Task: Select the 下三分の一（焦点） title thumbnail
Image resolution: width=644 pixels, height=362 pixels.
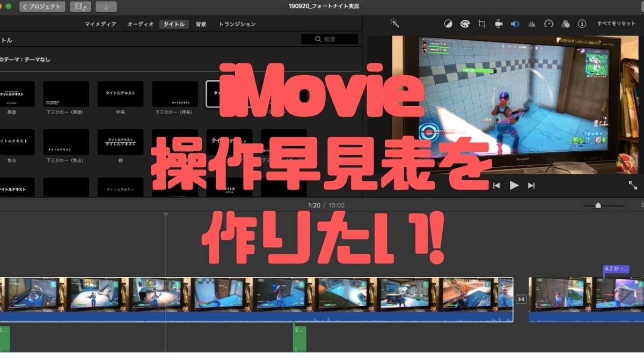Action: tap(66, 142)
